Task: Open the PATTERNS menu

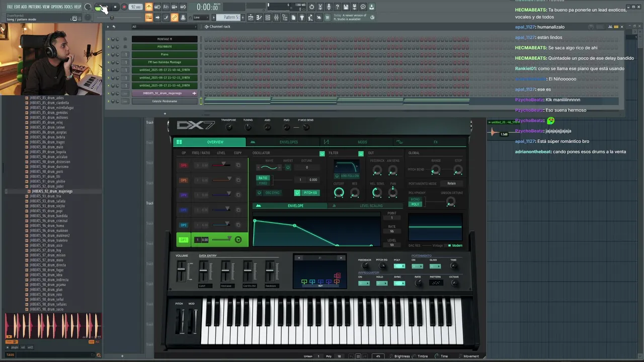Action: [35, 7]
